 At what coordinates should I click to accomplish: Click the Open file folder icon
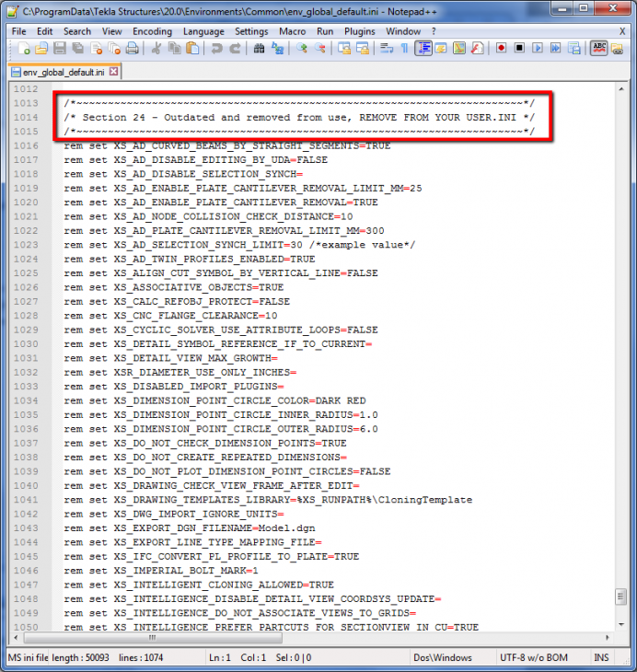(x=41, y=49)
